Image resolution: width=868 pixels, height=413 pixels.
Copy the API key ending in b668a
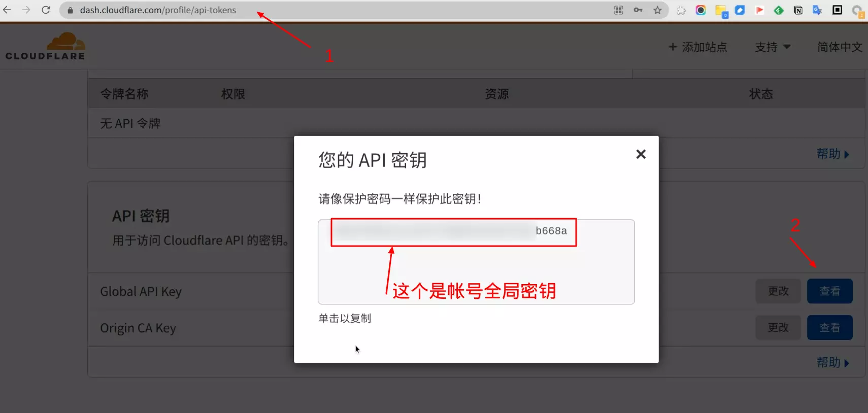[476, 262]
